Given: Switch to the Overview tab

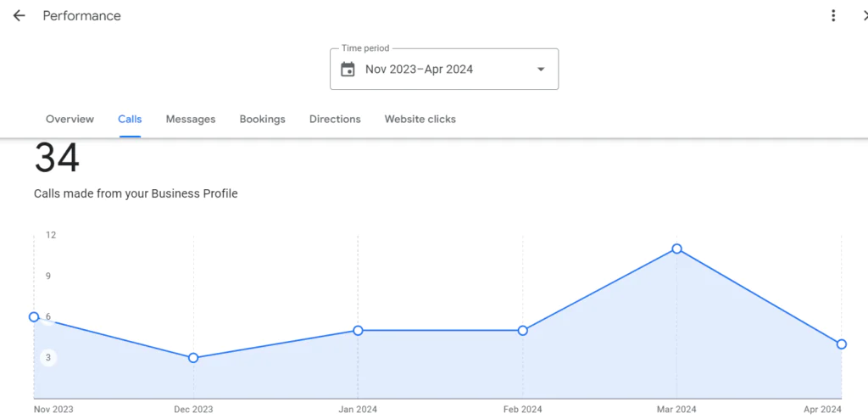Looking at the screenshot, I should pyautogui.click(x=70, y=120).
